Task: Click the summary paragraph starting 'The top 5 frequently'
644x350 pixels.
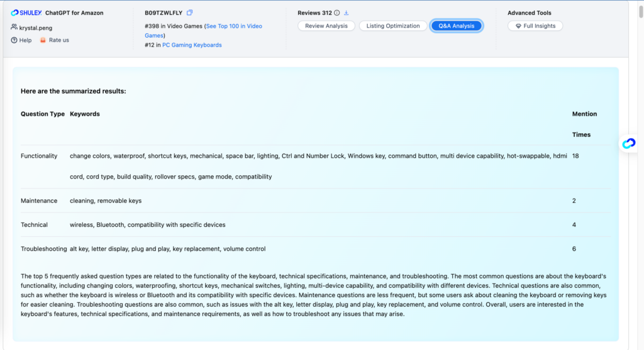Action: [314, 295]
